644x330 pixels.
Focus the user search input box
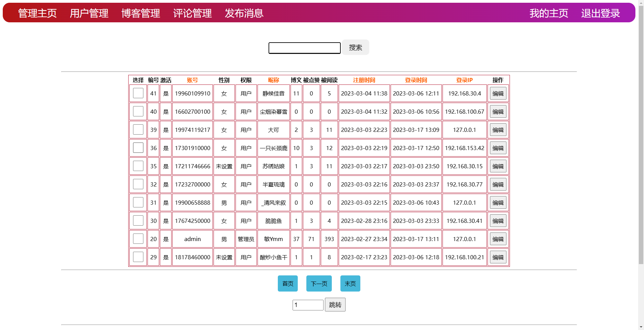pyautogui.click(x=305, y=48)
